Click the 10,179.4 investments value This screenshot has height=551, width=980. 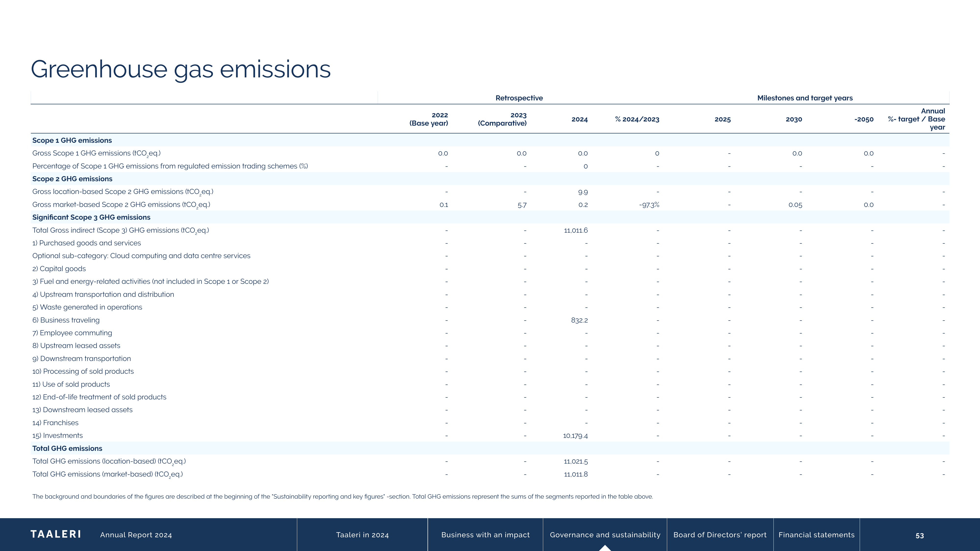pyautogui.click(x=575, y=436)
